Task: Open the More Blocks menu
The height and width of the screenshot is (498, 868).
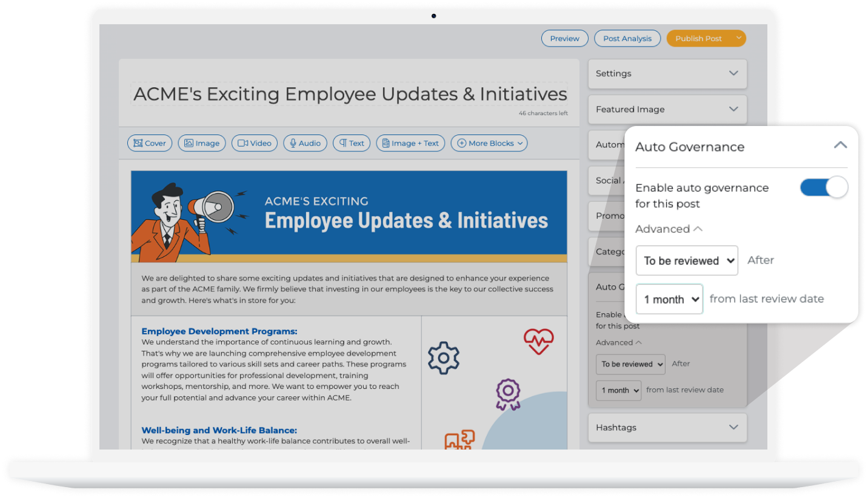Action: click(489, 143)
